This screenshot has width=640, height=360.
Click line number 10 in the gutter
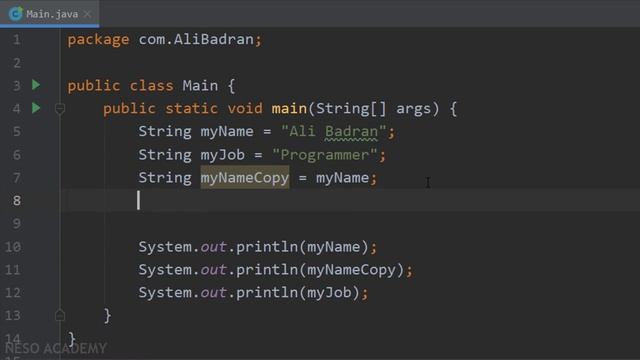(x=13, y=247)
